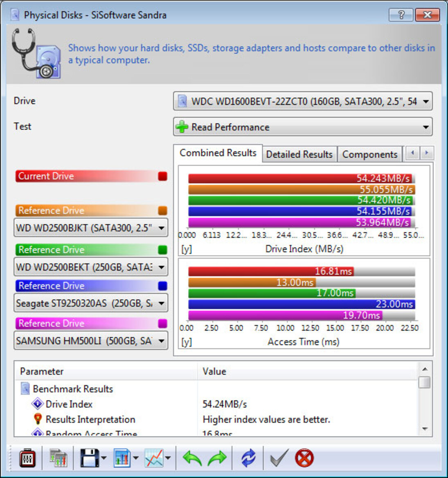Click the Parameter column header
The width and height of the screenshot is (448, 478).
106,371
